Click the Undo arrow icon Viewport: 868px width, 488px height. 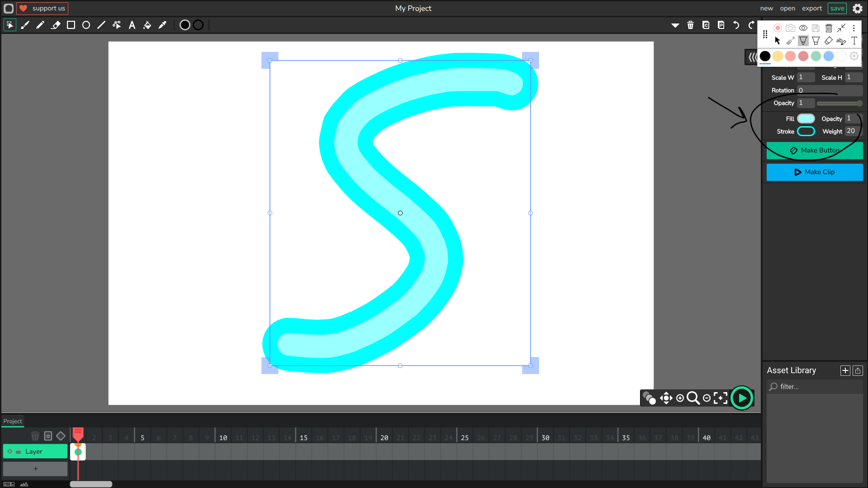pos(736,25)
